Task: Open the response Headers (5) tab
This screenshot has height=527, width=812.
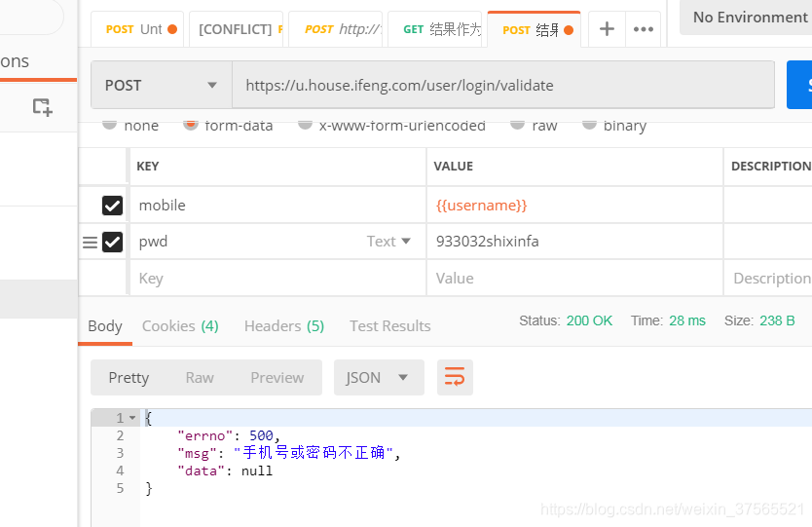Action: [283, 326]
